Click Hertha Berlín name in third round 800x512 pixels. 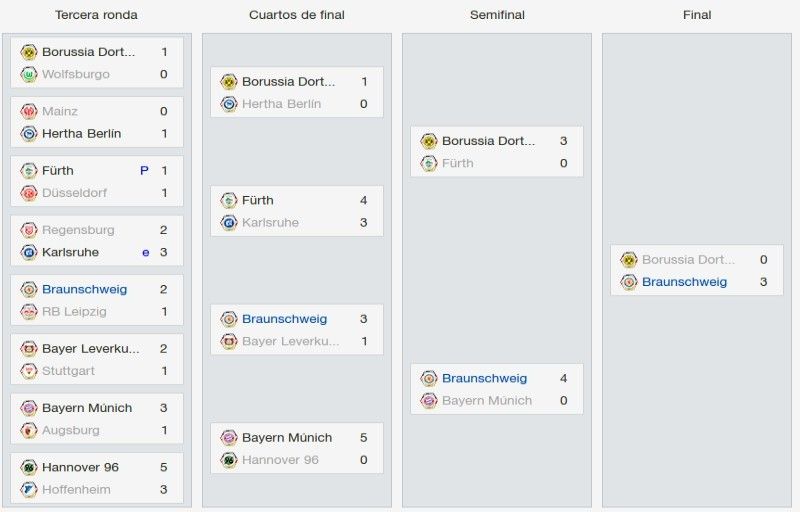82,134
